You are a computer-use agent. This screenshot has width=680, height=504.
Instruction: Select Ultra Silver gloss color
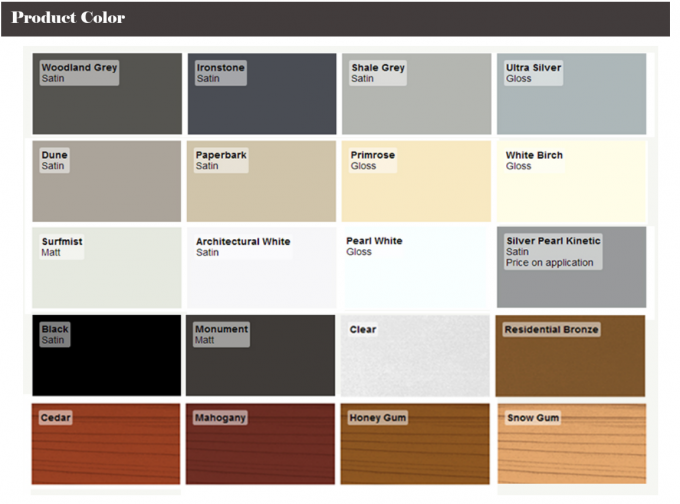coord(571,94)
